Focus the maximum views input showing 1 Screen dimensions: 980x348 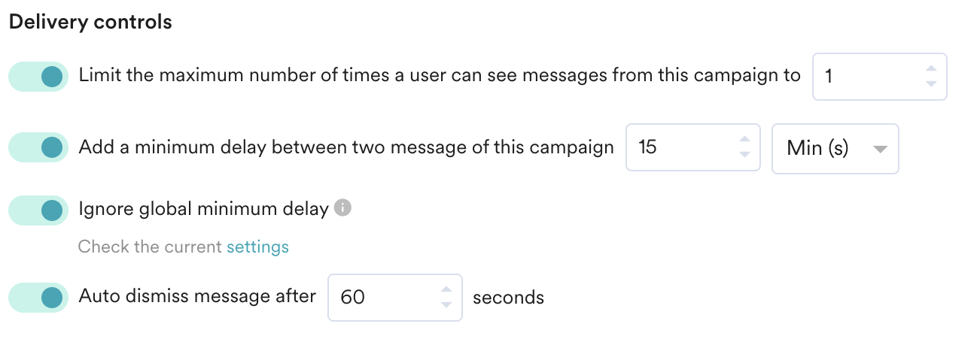[866, 77]
